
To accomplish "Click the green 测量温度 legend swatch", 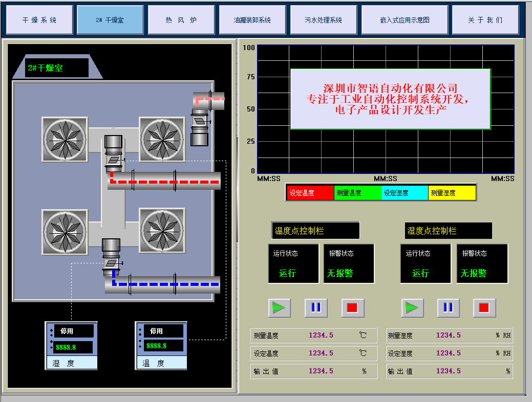I will coord(357,193).
